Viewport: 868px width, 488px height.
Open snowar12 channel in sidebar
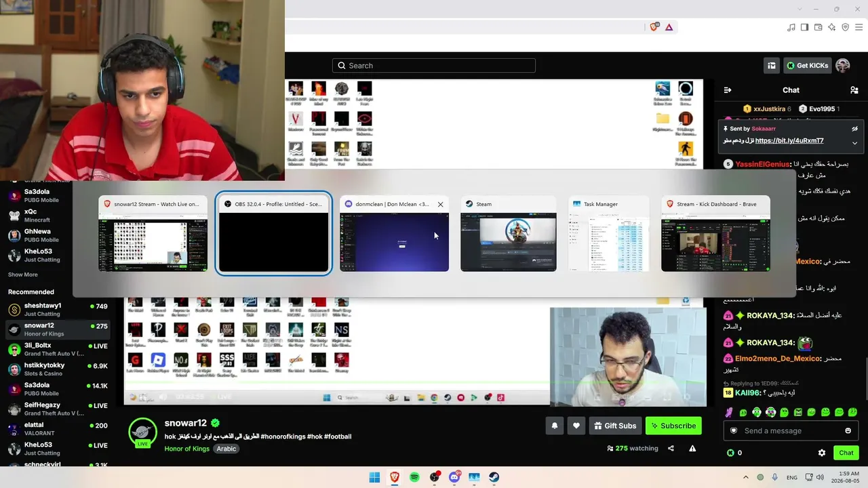(57, 329)
